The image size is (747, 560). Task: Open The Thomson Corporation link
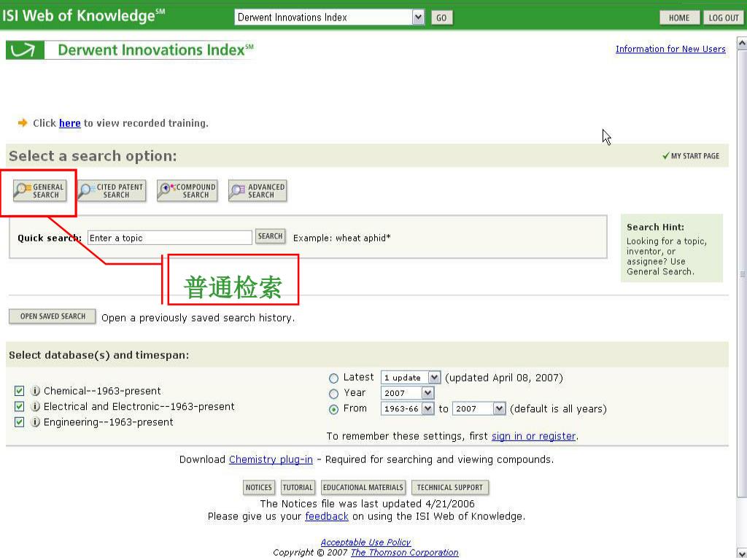tap(404, 553)
